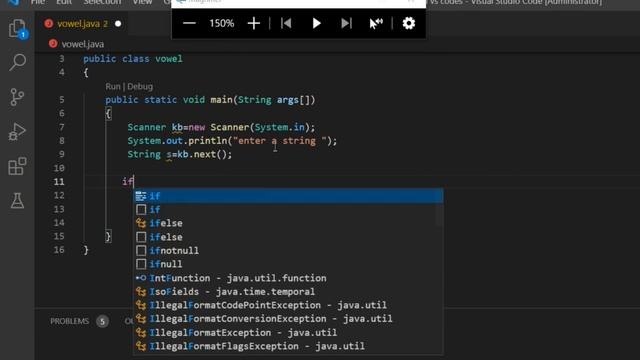Viewport: 640px width, 360px height.
Task: Click vowel.java in the breadcrumb bar
Action: coord(83,44)
